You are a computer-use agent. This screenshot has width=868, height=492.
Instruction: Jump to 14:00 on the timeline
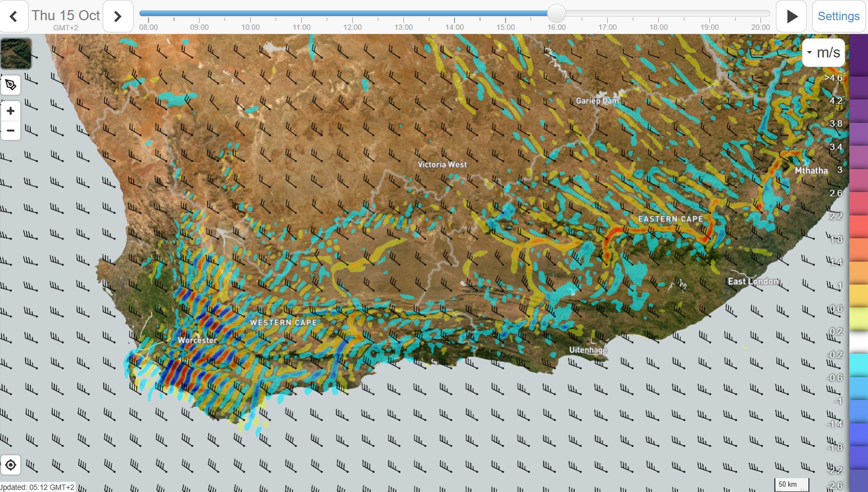pyautogui.click(x=454, y=27)
